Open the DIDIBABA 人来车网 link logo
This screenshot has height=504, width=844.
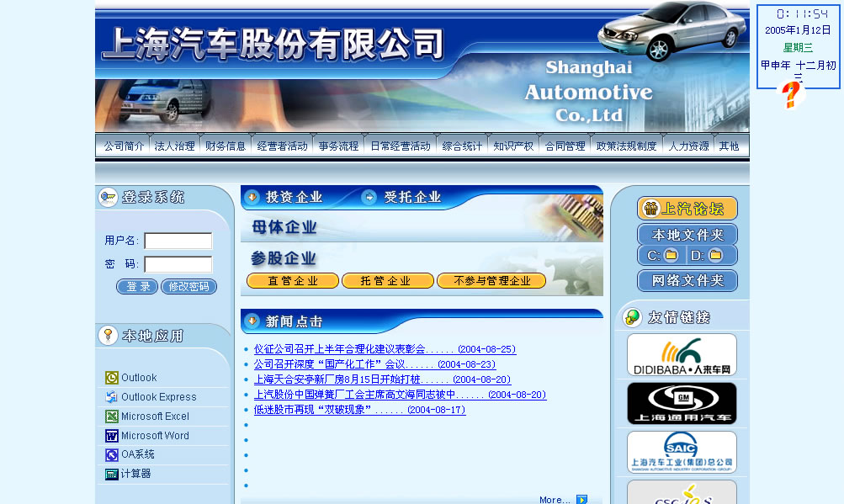point(682,355)
